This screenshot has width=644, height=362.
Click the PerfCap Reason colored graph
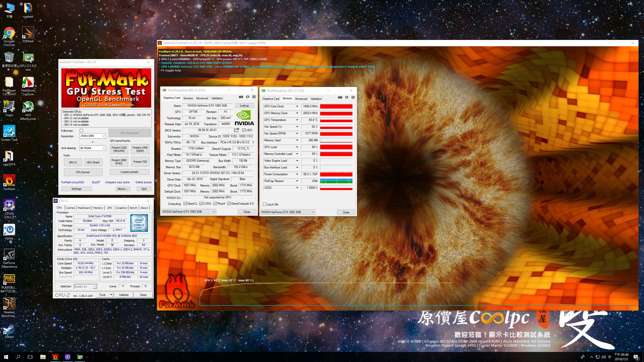tap(336, 181)
